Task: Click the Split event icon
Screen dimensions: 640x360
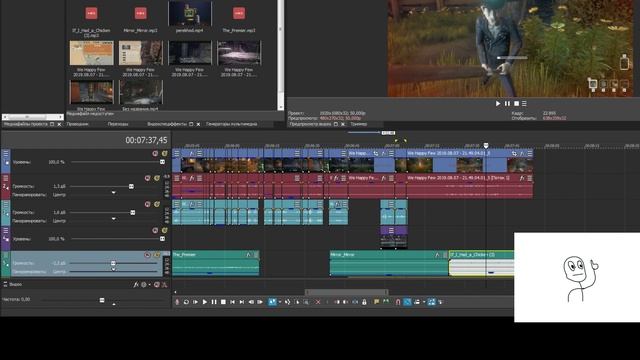Action: click(356, 302)
